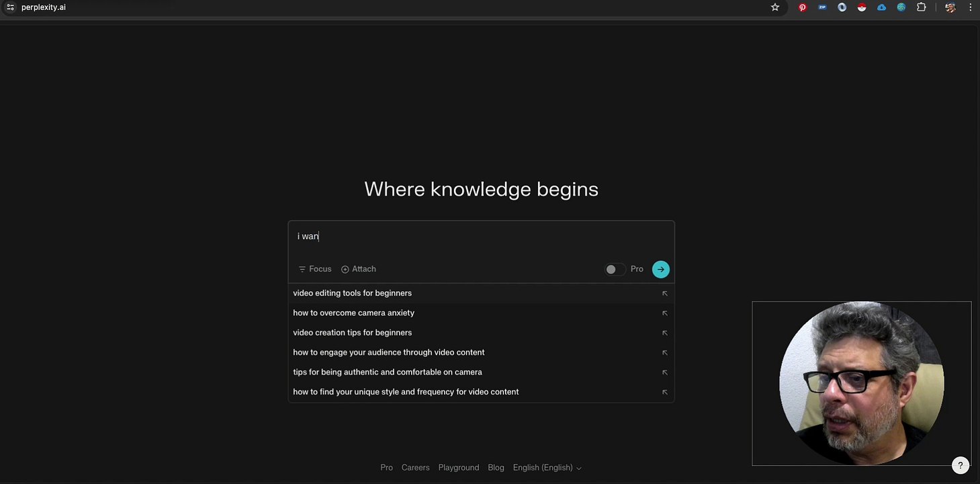
Task: Open the Focus filter options
Action: (x=315, y=269)
